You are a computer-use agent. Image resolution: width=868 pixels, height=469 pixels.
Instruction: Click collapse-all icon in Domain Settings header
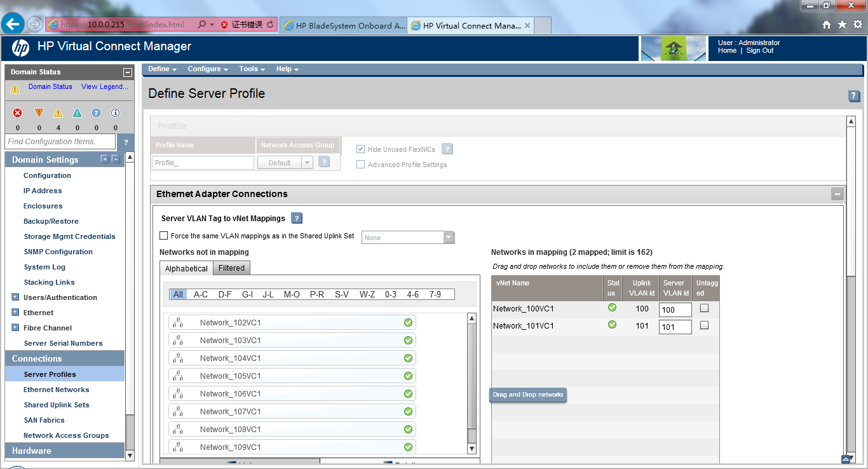tap(116, 159)
